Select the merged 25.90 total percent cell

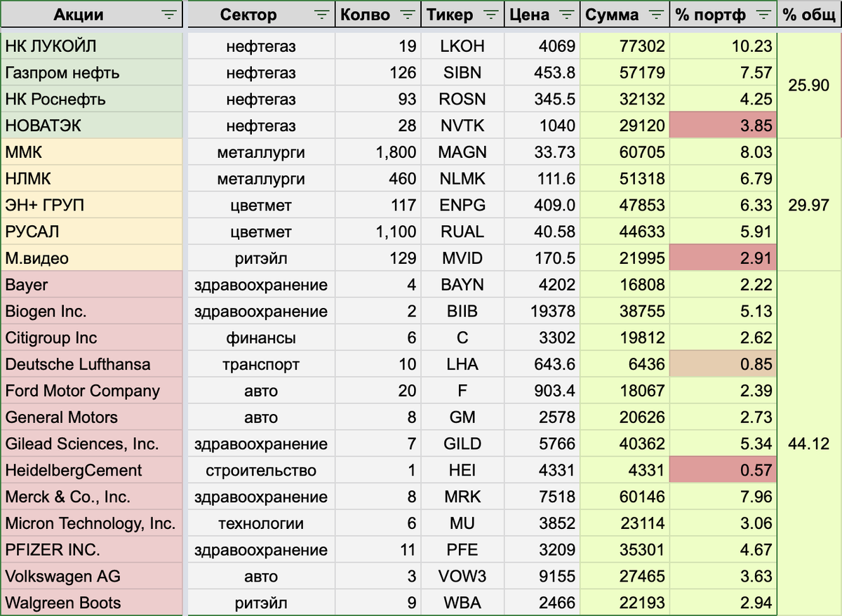click(809, 86)
